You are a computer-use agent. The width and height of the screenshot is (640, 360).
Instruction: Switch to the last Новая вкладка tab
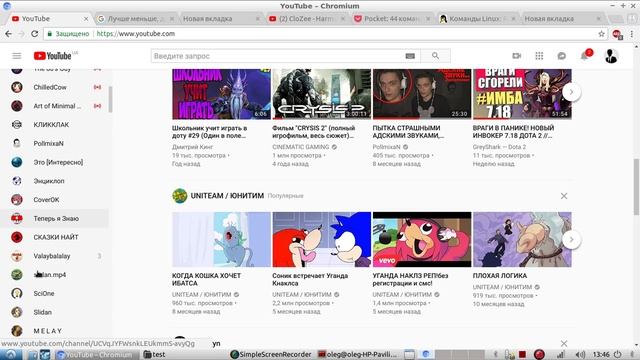pos(562,19)
